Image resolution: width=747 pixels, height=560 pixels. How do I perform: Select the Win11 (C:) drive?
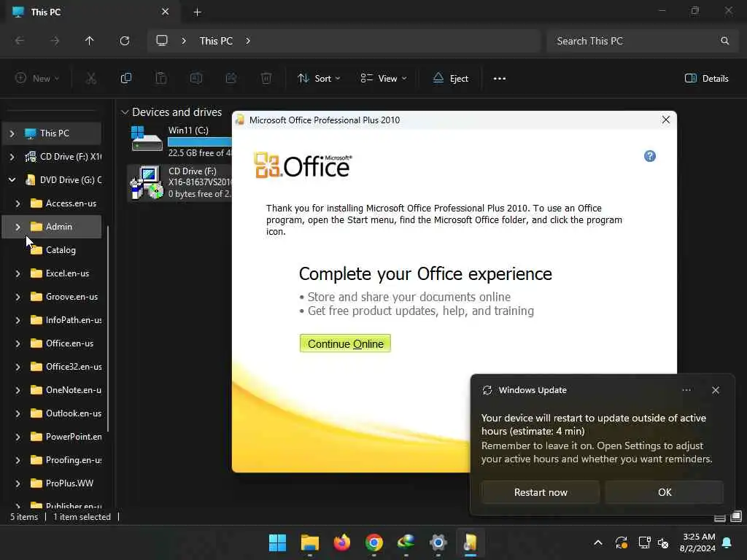tap(180, 141)
